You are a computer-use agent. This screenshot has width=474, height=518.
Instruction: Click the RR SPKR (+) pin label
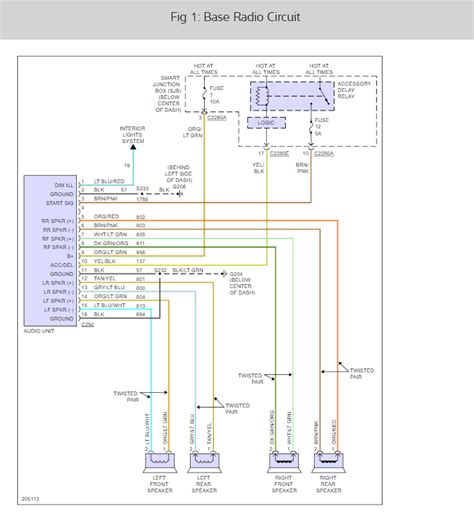58,221
